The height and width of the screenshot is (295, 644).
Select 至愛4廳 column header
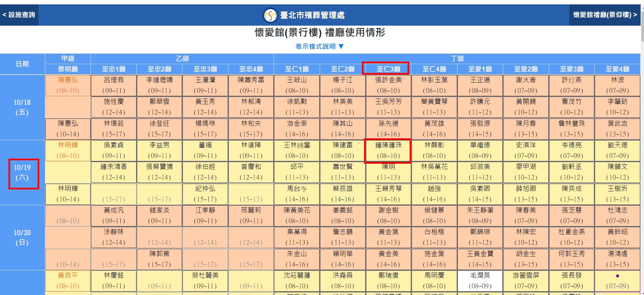click(618, 69)
